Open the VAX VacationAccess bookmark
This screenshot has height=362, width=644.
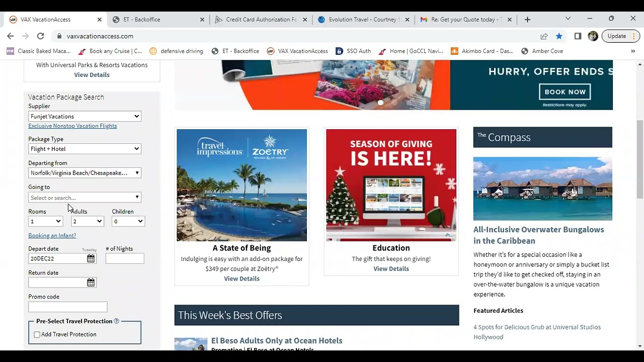click(x=297, y=51)
